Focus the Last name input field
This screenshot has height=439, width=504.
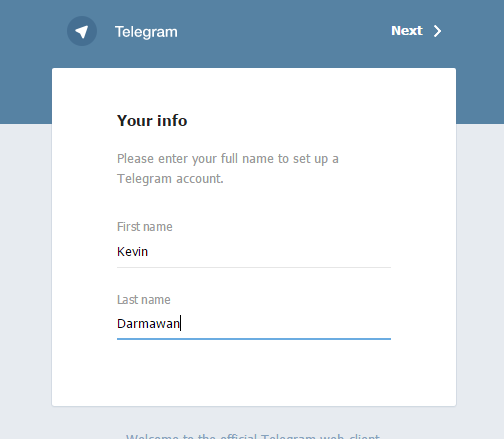(254, 324)
